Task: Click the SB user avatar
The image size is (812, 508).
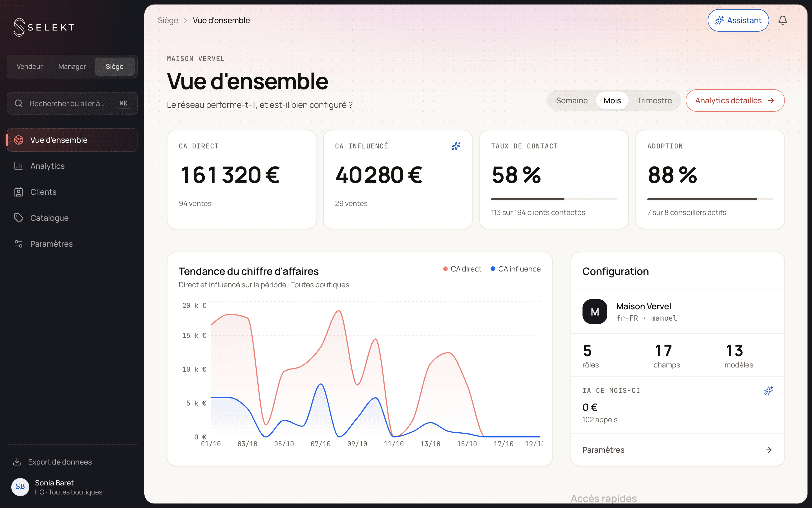Action: [x=20, y=487]
